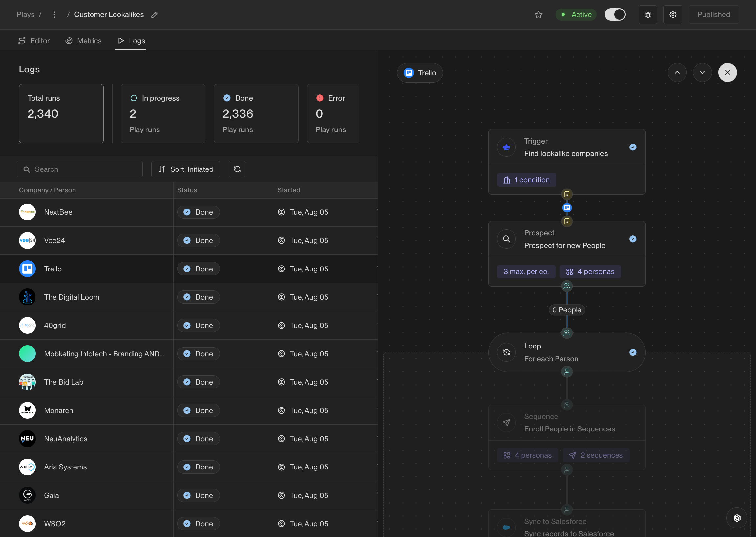The width and height of the screenshot is (756, 537).
Task: Click the Prospect search node icon
Action: [x=506, y=239]
